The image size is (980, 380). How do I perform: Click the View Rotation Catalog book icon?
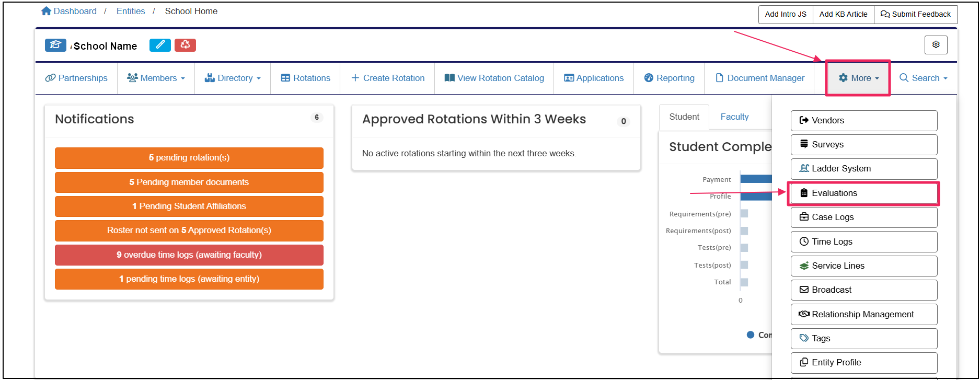click(x=449, y=78)
